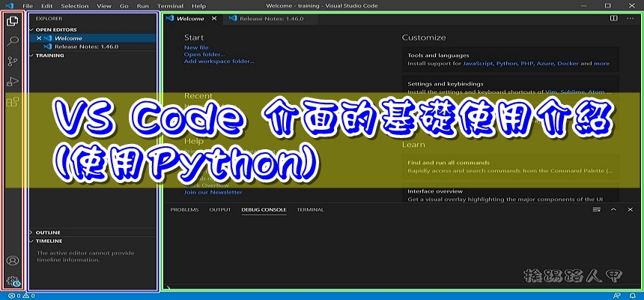Click the clear console icon in panel
This screenshot has height=300, width=644.
[597, 209]
